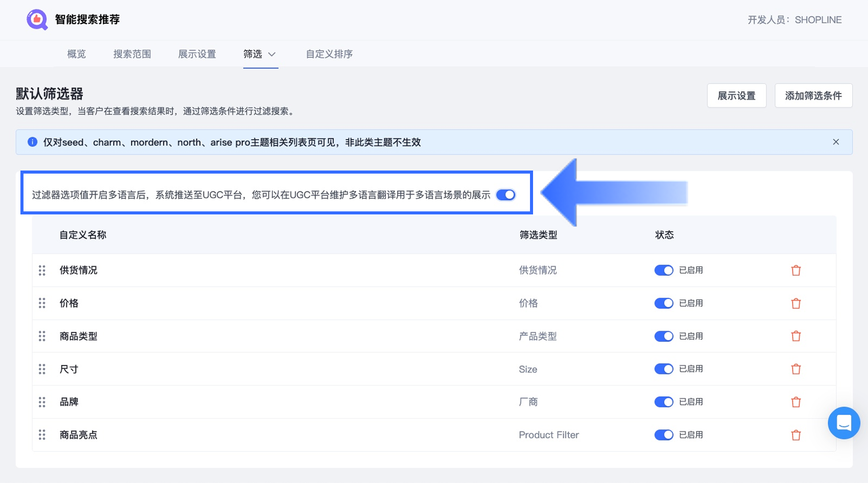
Task: Click the Product Filter type cell
Action: click(549, 435)
